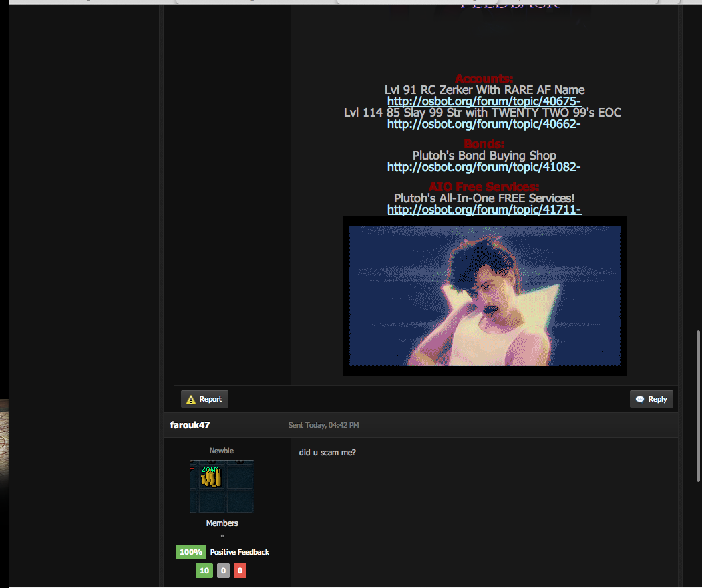Click the grey 0 neutral feedback count
The image size is (702, 588).
tap(223, 571)
